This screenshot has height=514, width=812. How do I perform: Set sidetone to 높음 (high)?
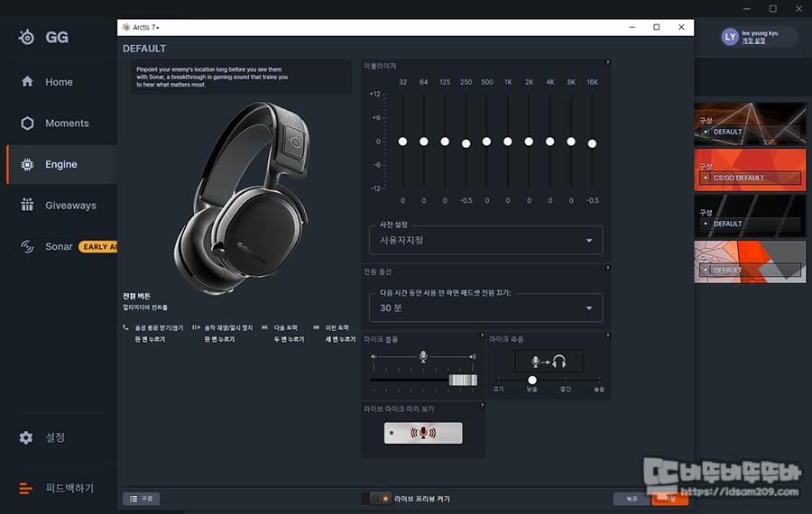tap(599, 389)
